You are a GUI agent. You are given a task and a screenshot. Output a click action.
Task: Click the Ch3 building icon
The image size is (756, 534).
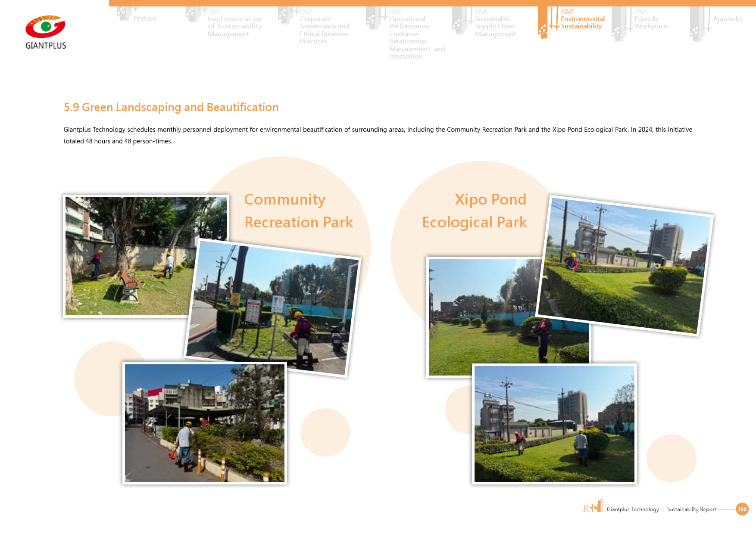[374, 18]
